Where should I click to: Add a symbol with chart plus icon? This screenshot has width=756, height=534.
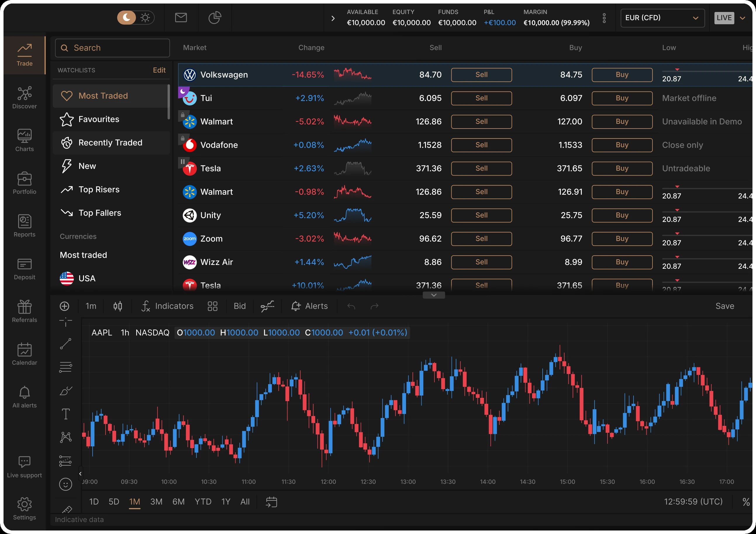(x=65, y=306)
